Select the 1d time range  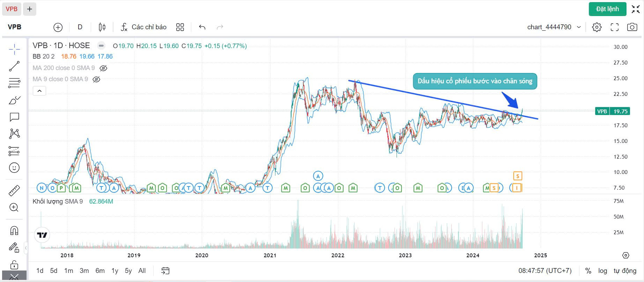click(x=40, y=271)
